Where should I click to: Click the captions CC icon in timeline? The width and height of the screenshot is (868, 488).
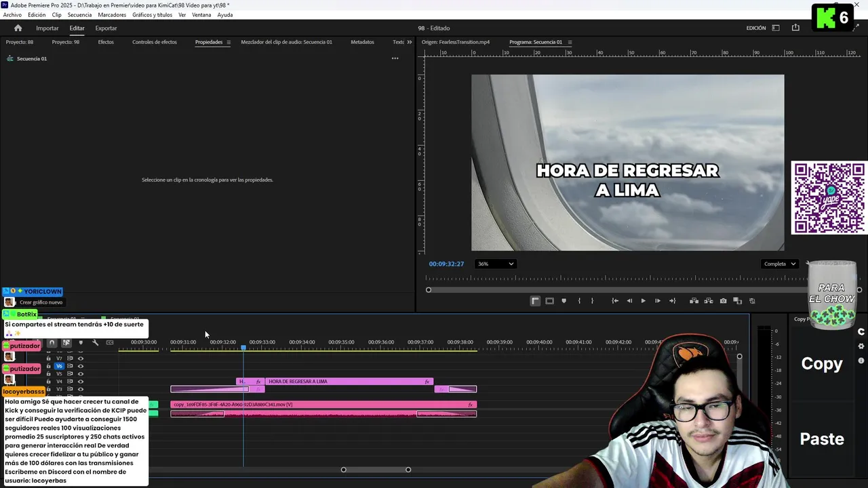pos(110,342)
